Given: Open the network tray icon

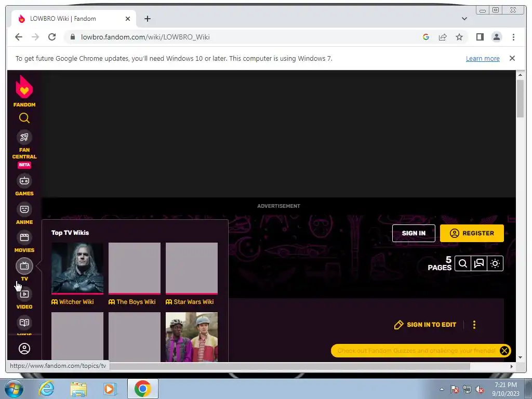Looking at the screenshot, I should (x=467, y=390).
